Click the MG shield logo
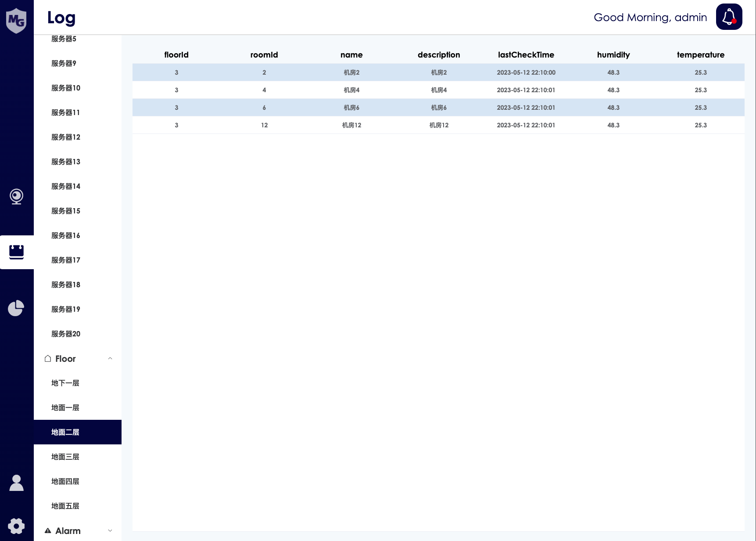Image resolution: width=756 pixels, height=541 pixels. click(16, 20)
